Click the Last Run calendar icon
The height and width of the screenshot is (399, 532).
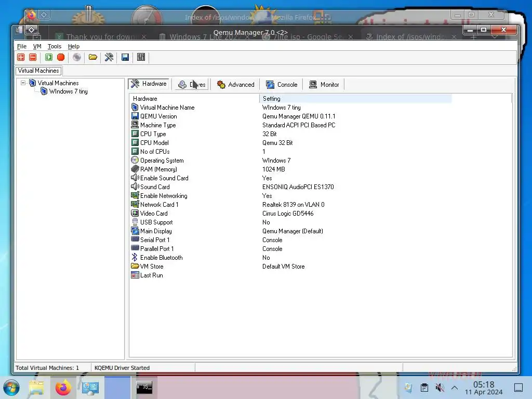[135, 275]
